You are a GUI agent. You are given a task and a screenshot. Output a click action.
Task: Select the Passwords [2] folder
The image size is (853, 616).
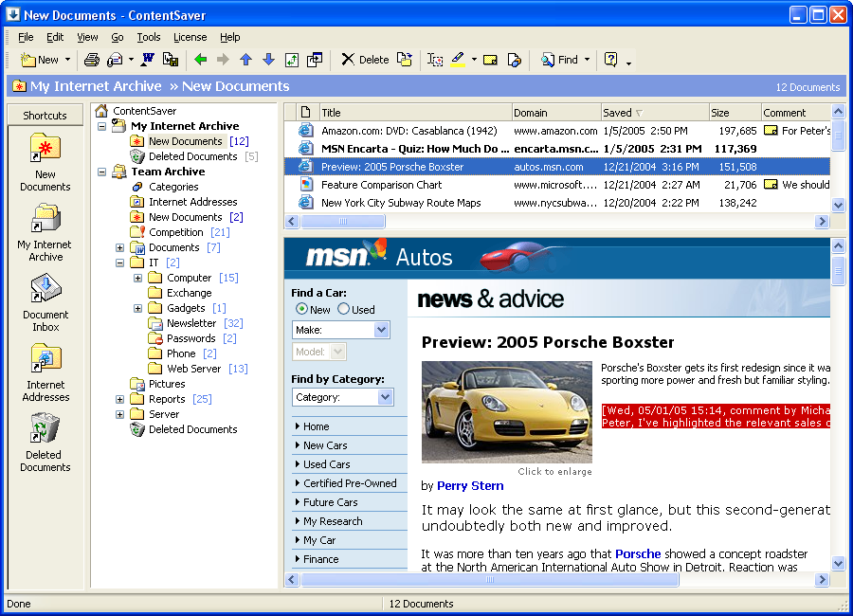tap(192, 338)
